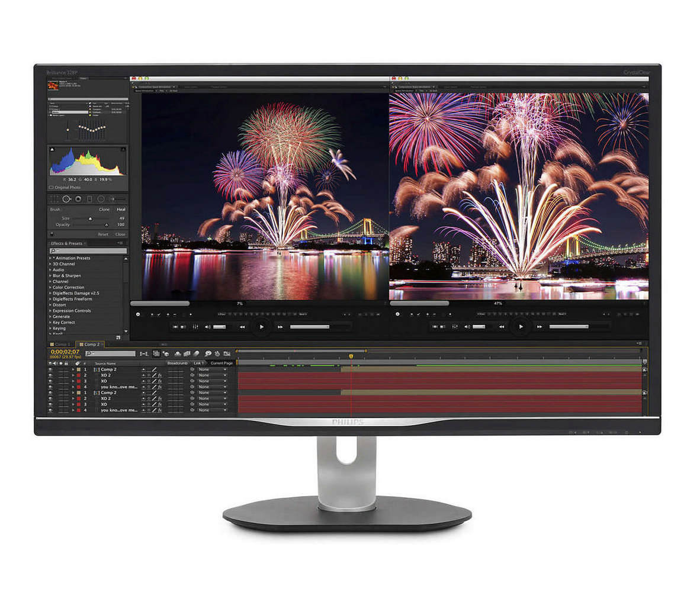700x592 pixels.
Task: Click the Reset button in brush panel
Action: (103, 234)
